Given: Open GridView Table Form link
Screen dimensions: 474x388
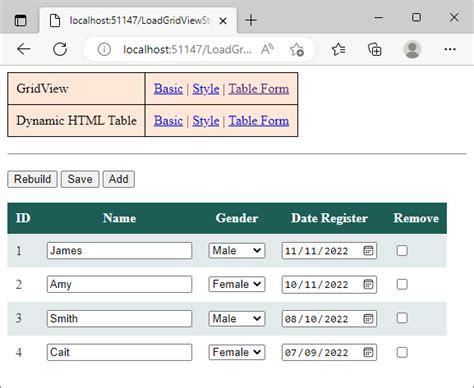Looking at the screenshot, I should [x=259, y=89].
